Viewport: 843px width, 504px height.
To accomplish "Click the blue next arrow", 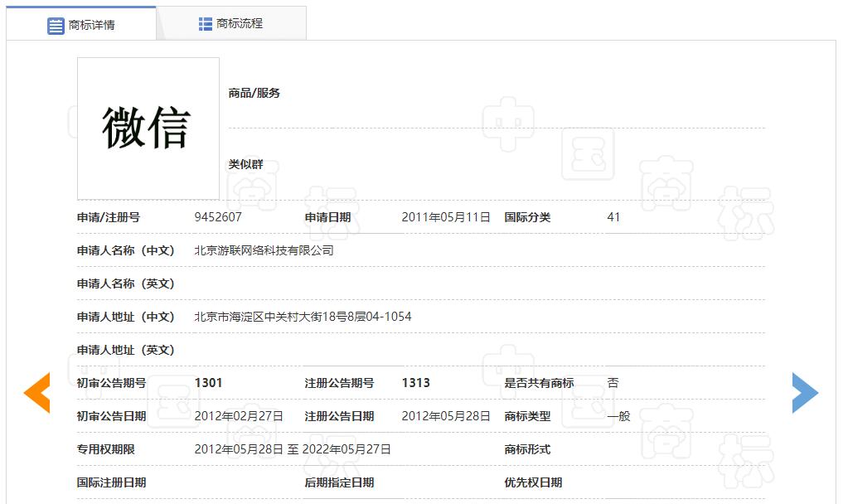I will point(804,392).
